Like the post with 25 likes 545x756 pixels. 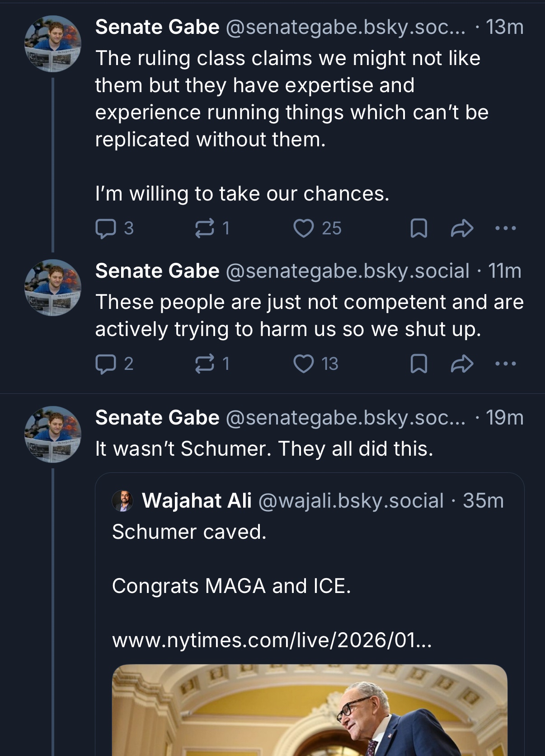(304, 228)
